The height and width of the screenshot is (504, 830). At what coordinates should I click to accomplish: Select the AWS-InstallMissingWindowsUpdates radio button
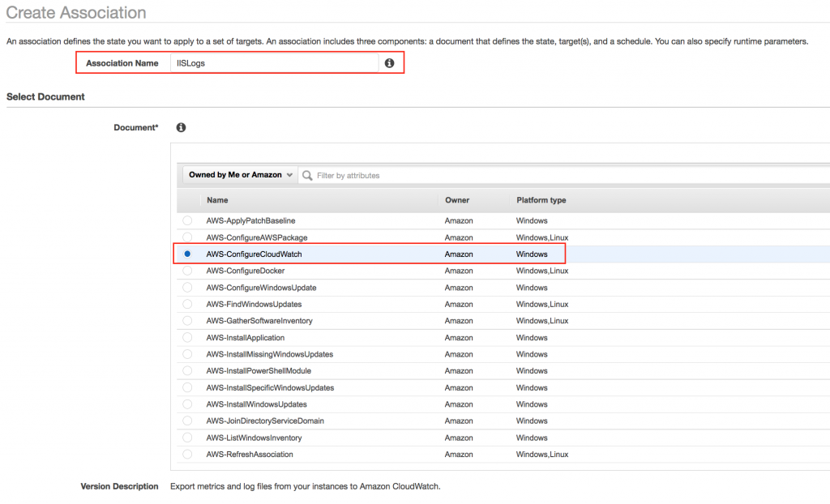click(x=187, y=354)
